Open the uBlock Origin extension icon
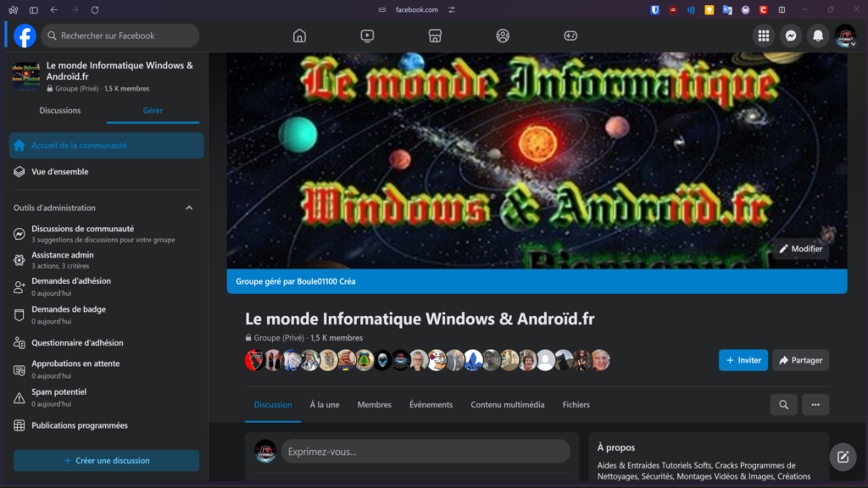 point(673,10)
